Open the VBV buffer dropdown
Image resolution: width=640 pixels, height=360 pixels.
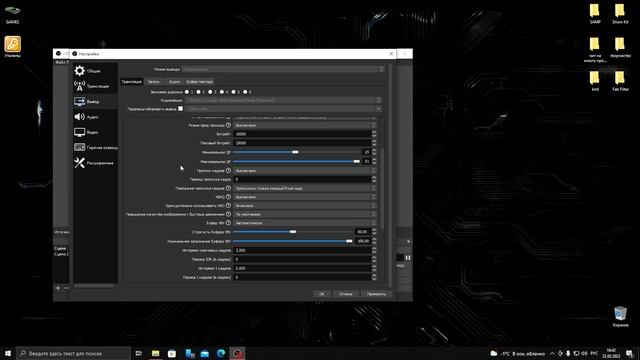(304, 223)
